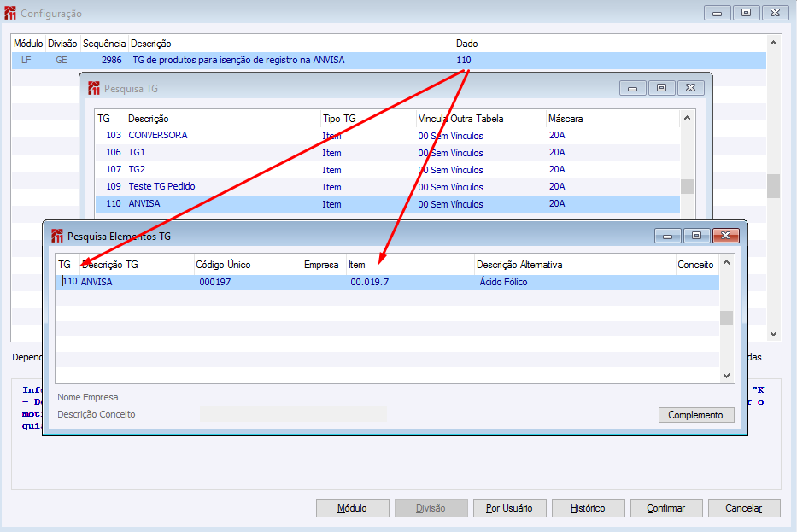Viewport: 797px width, 532px height.
Task: Click the Módulo button
Action: click(352, 507)
